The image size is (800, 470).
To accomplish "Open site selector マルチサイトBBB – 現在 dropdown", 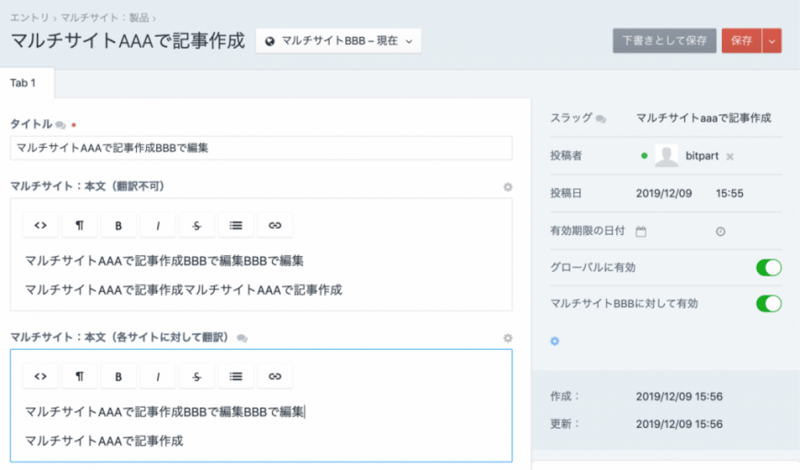I will [338, 41].
